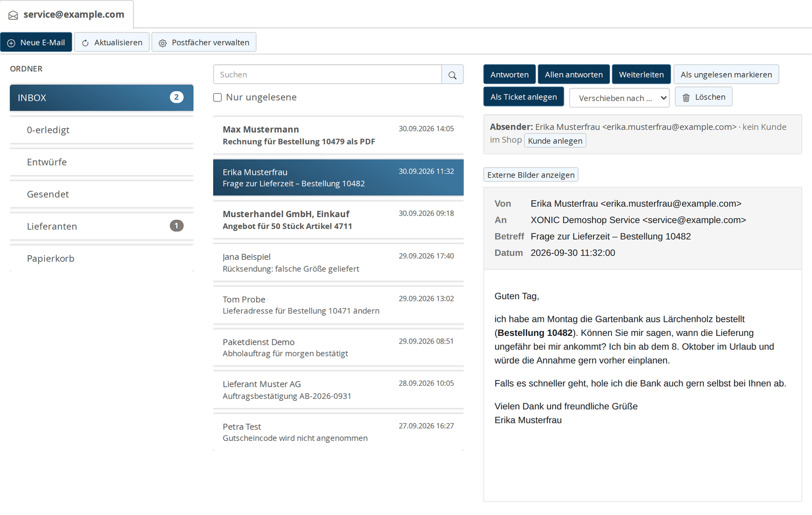Open the Verschieben nach dropdown
Screen dimensions: 812x515
pos(619,98)
